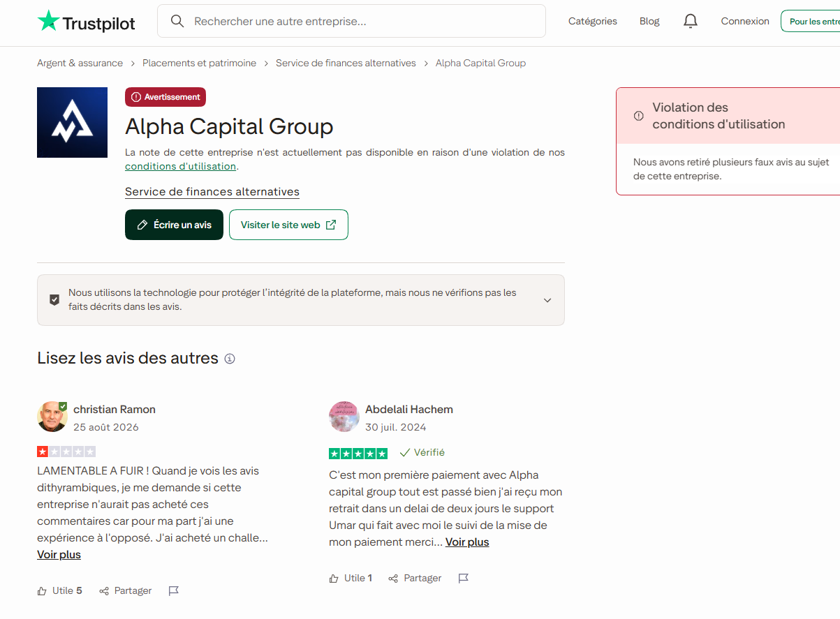Open Abdelali Hachem's profile avatar
This screenshot has width=840, height=619.
(x=344, y=417)
